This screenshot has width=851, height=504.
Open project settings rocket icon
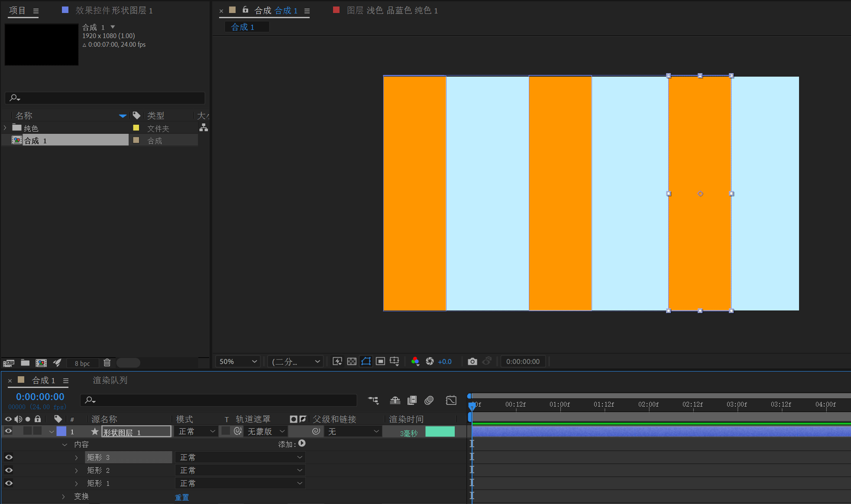(x=57, y=363)
